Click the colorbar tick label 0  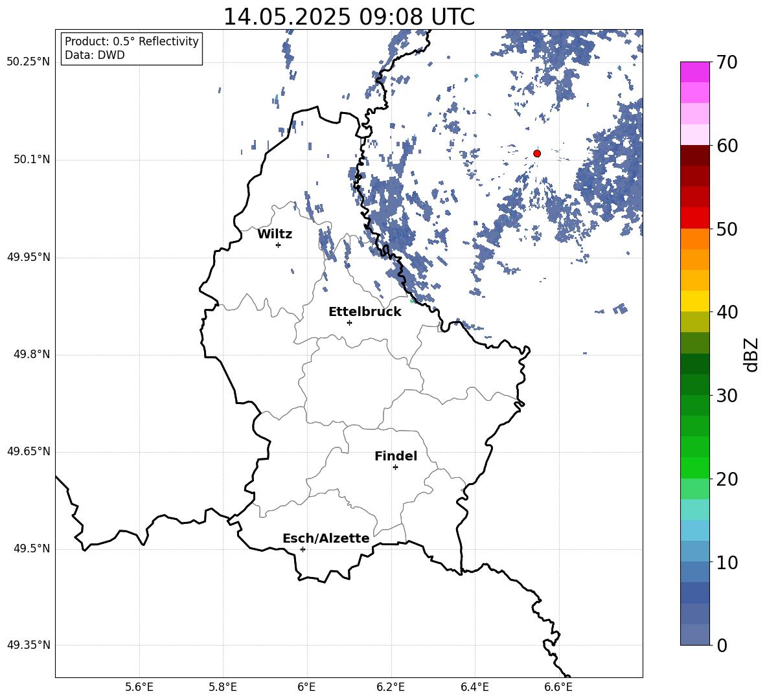722,645
